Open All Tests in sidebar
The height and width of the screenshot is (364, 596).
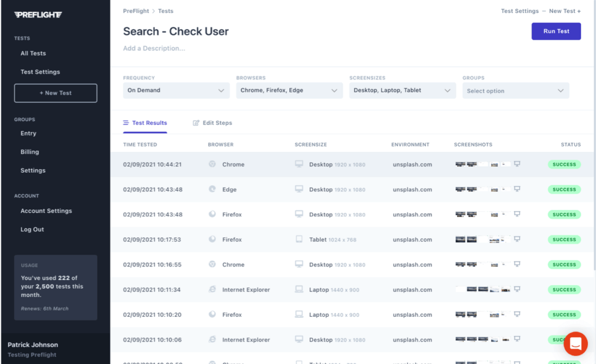pyautogui.click(x=33, y=53)
